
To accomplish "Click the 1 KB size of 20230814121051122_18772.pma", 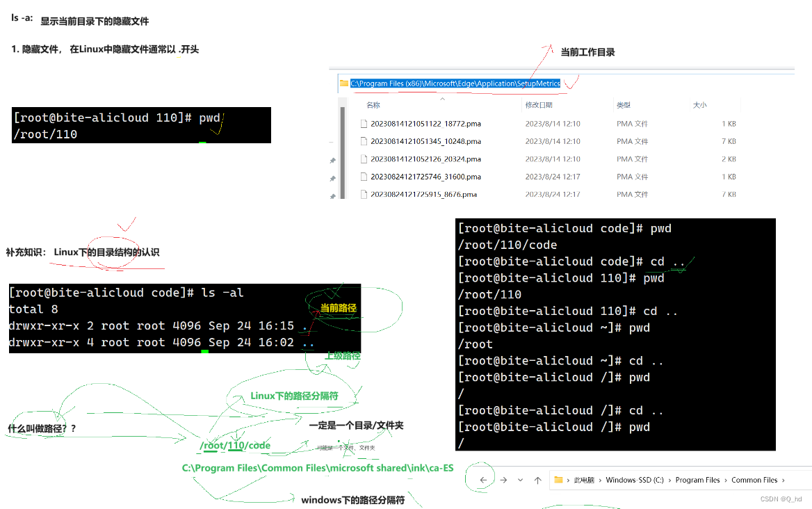I will [x=729, y=124].
